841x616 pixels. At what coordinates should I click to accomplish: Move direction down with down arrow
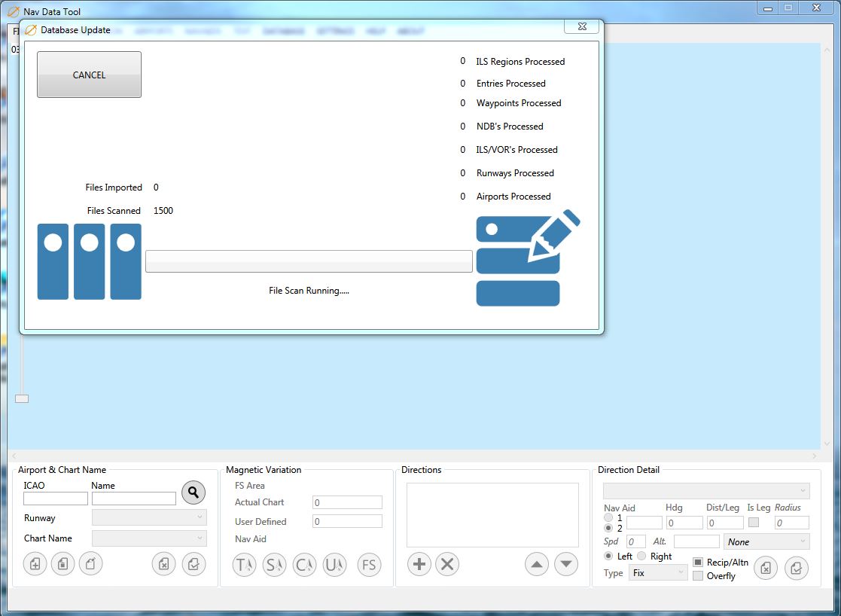tap(566, 564)
